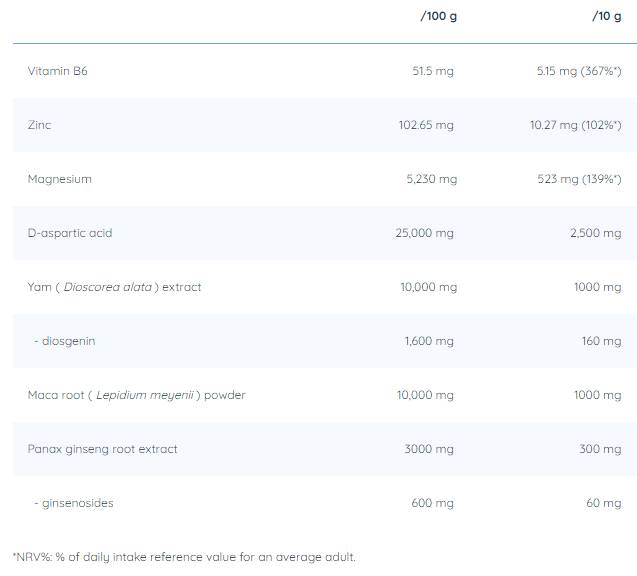This screenshot has width=637, height=576.
Task: Click the 10.27 mg (102%*) value
Action: (576, 125)
